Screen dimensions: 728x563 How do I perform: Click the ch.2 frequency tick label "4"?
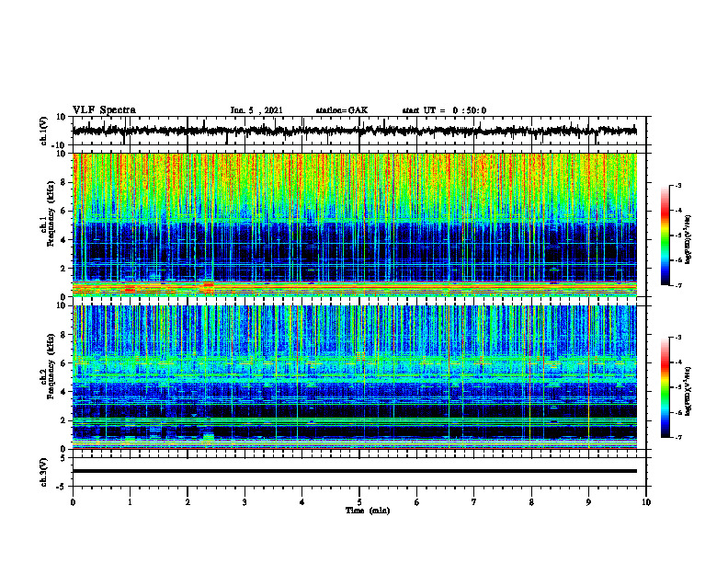click(x=64, y=392)
